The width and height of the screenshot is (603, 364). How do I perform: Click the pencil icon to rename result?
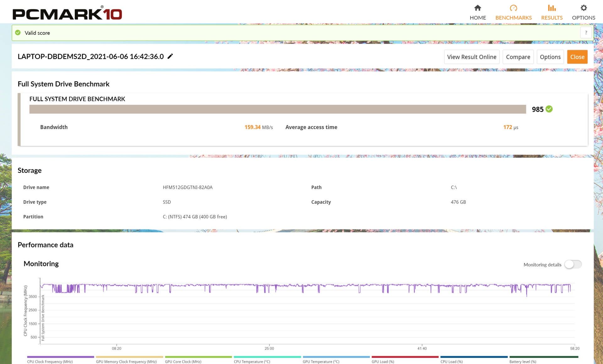170,56
